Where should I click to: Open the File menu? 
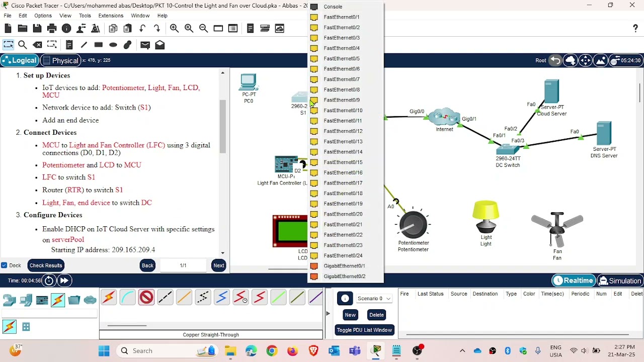(x=8, y=16)
